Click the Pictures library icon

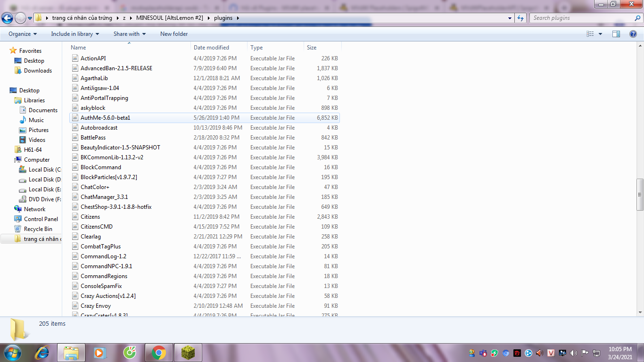click(23, 130)
